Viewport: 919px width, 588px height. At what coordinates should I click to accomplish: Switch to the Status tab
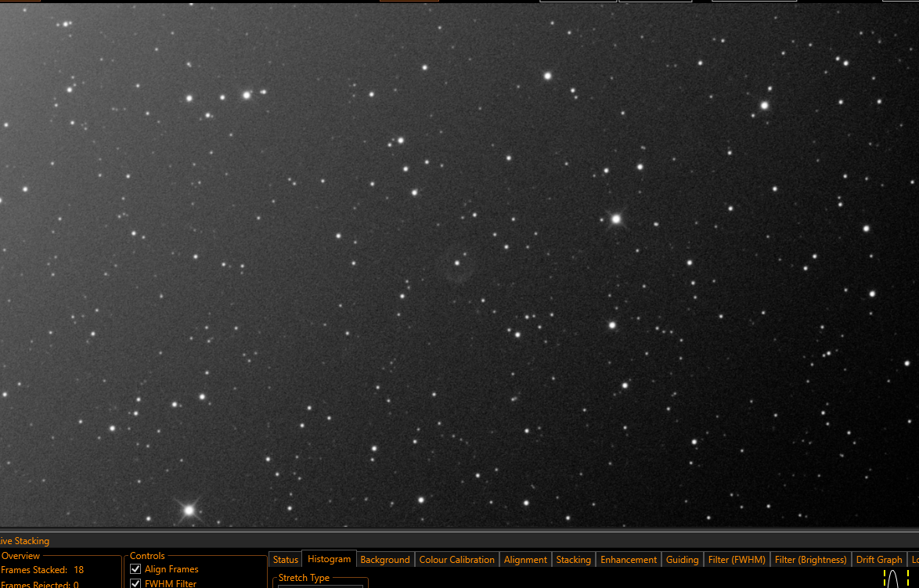point(286,560)
